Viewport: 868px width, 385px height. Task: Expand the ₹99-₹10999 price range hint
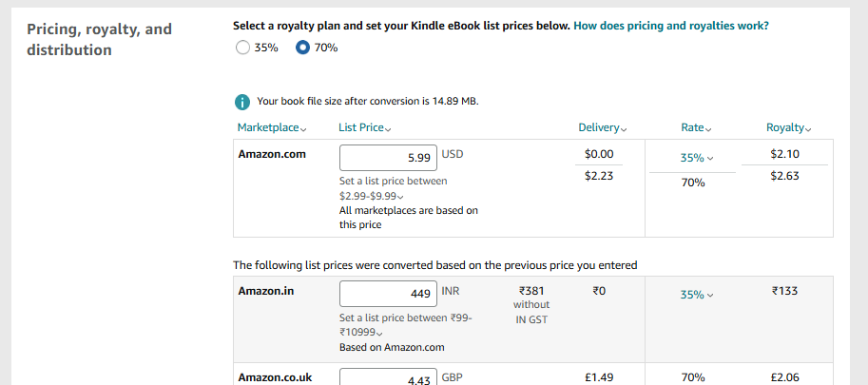coord(362,333)
